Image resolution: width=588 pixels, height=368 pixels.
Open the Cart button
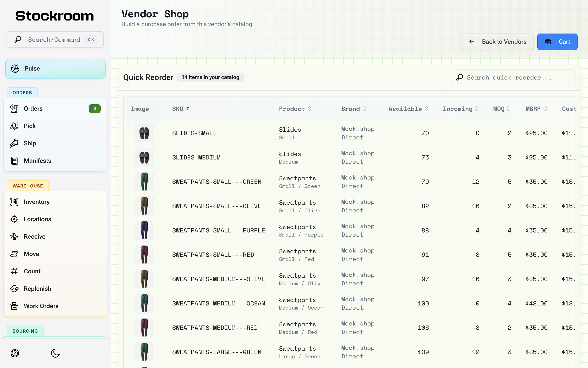pyautogui.click(x=557, y=42)
